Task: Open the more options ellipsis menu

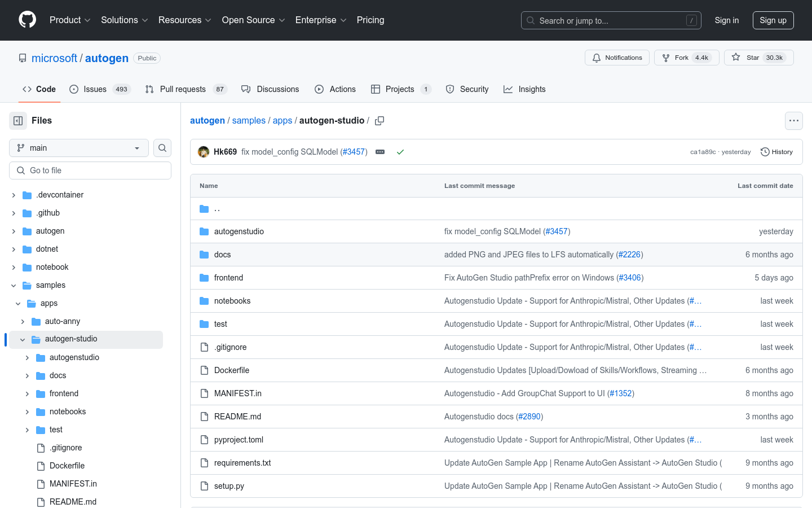Action: point(794,121)
